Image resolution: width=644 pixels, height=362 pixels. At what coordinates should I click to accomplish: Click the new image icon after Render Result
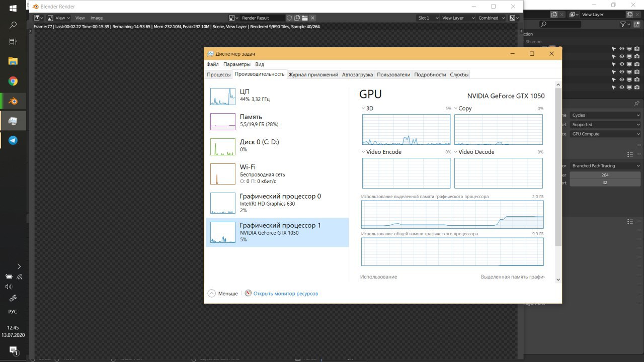click(x=297, y=18)
